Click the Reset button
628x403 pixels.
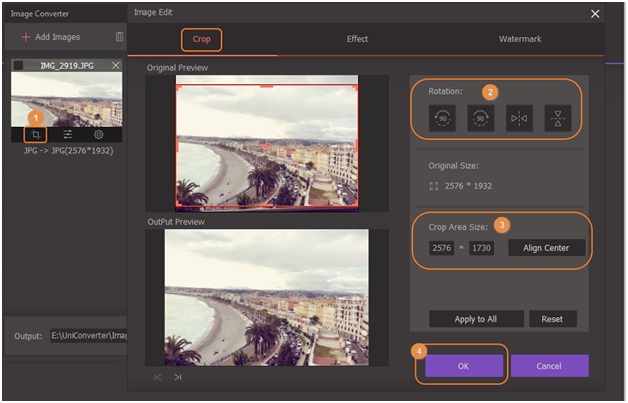tap(553, 319)
